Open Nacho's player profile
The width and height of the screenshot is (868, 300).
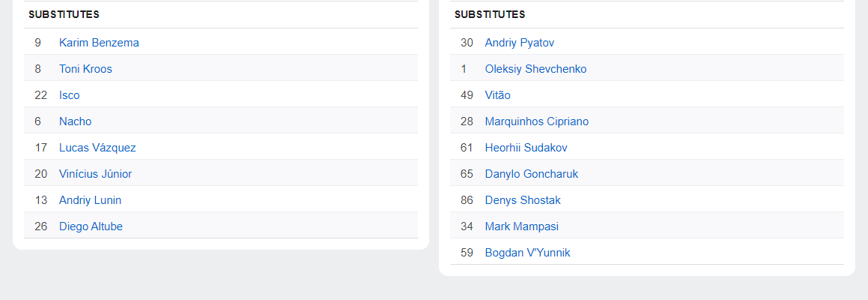tap(75, 121)
